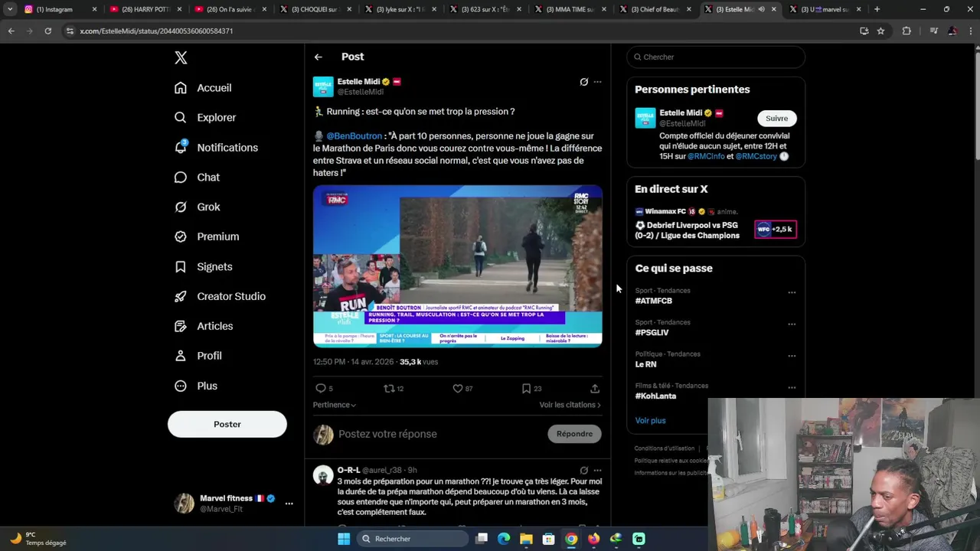Open Grok in the sidebar

coord(198,207)
